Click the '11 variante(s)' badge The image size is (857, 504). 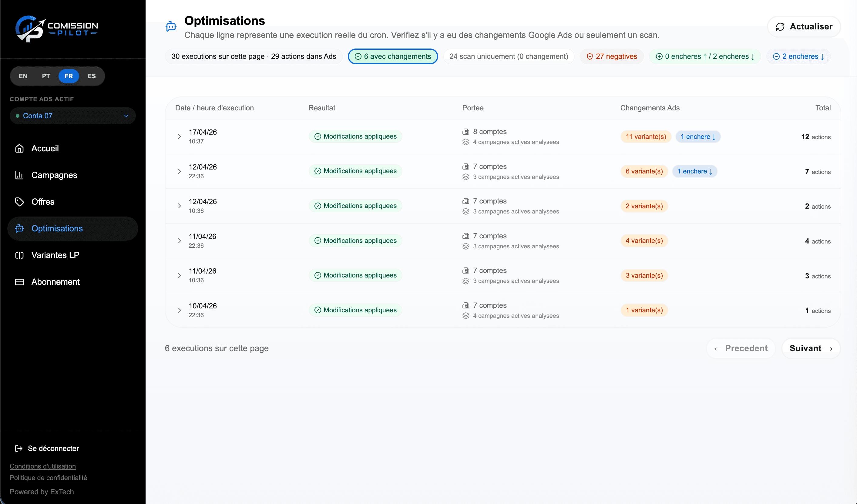click(x=645, y=136)
